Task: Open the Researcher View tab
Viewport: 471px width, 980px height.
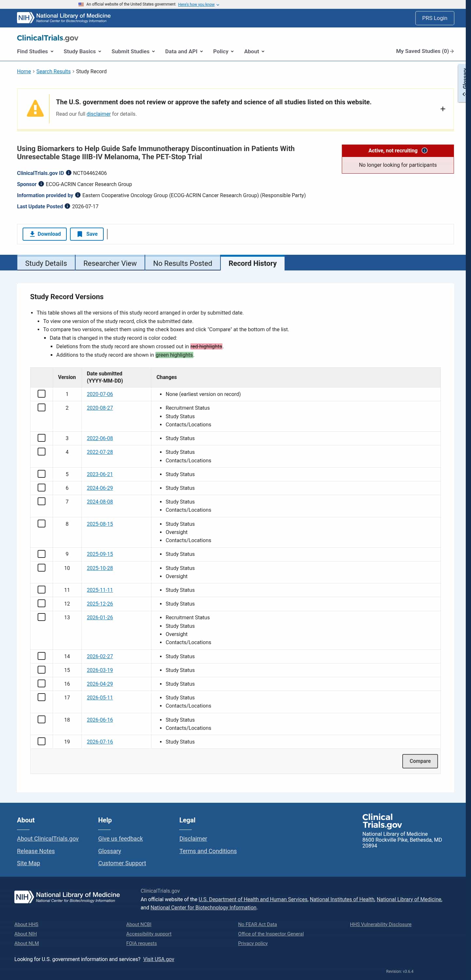Action: point(110,263)
